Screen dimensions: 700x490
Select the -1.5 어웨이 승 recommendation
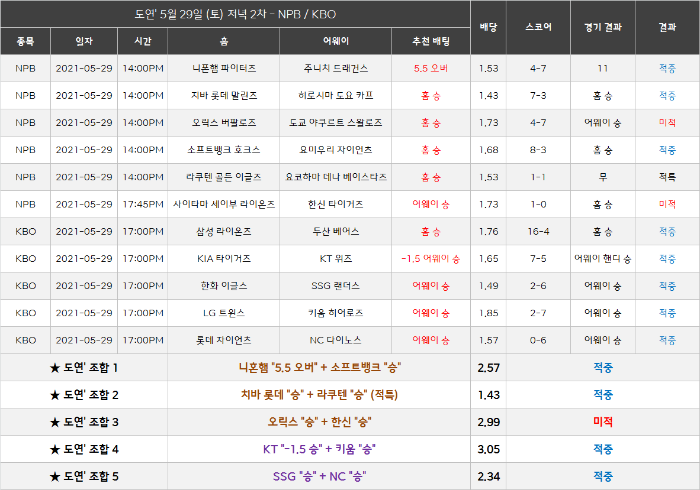click(x=431, y=259)
